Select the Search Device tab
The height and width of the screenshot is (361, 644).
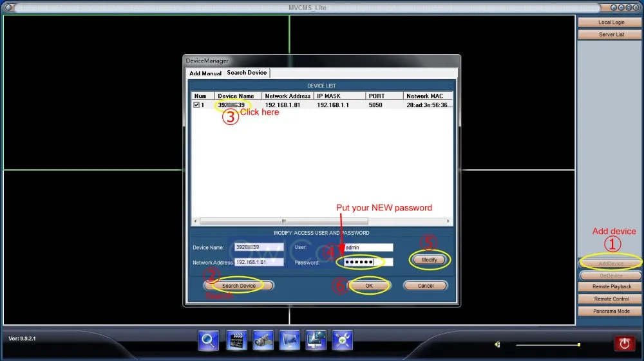(x=247, y=73)
